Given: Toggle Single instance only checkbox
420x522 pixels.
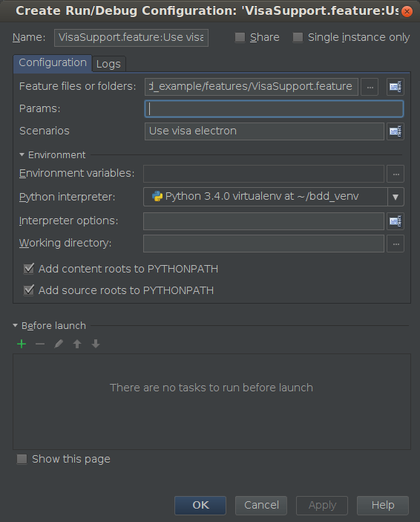Looking at the screenshot, I should pyautogui.click(x=298, y=37).
